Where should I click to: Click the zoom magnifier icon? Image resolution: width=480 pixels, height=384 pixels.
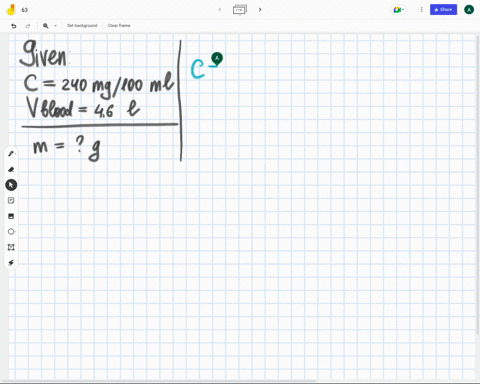(x=46, y=26)
